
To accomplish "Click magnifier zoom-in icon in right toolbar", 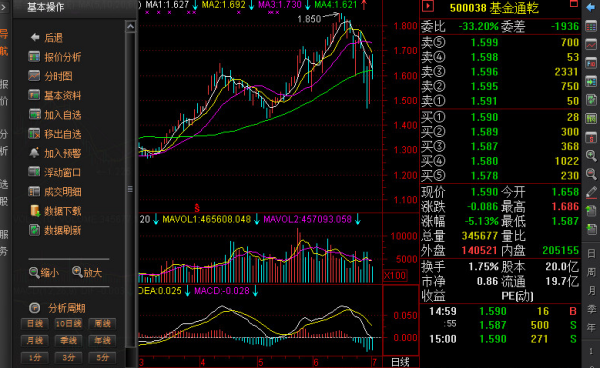I will [591, 155].
